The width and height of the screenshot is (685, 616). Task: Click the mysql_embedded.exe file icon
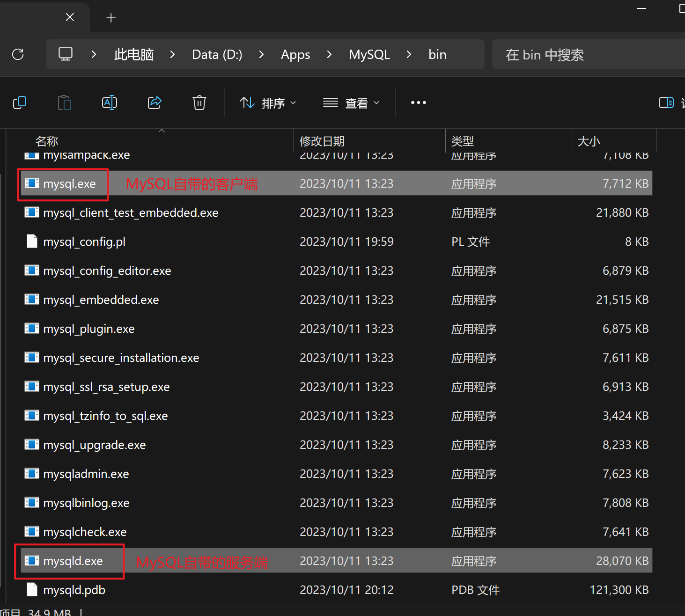[32, 299]
